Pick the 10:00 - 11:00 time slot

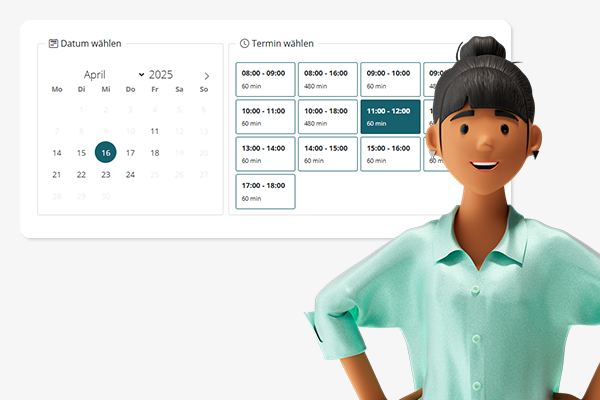[266, 117]
